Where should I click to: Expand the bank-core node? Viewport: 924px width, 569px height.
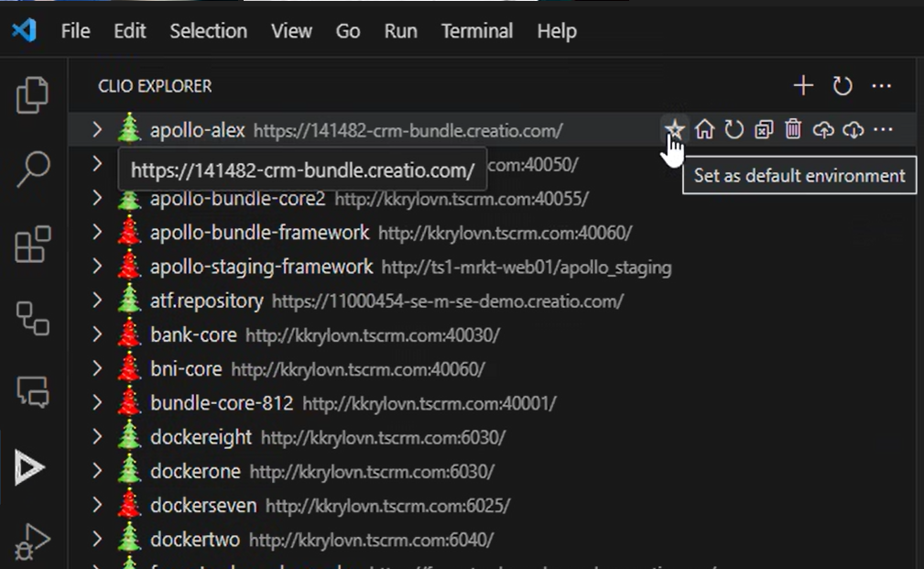pyautogui.click(x=97, y=335)
